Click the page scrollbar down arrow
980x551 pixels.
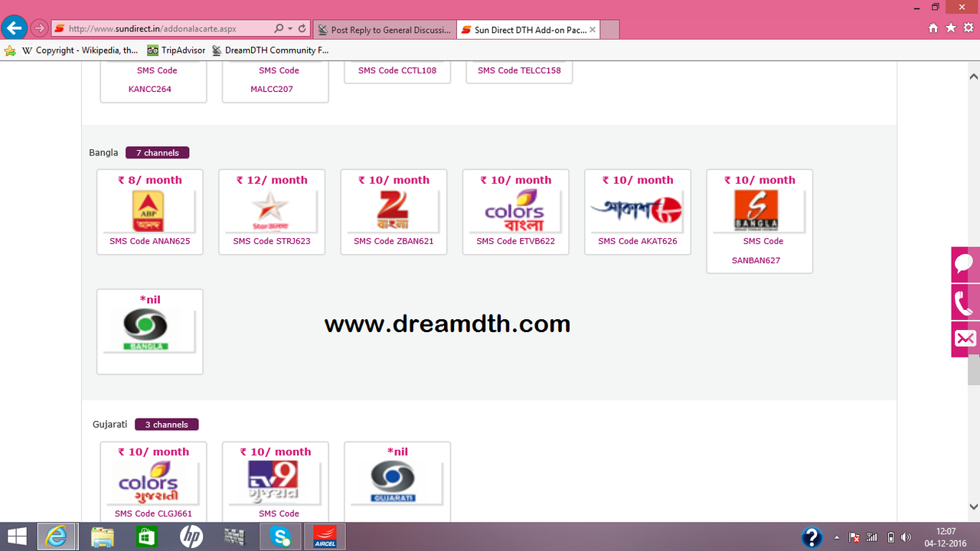(974, 507)
